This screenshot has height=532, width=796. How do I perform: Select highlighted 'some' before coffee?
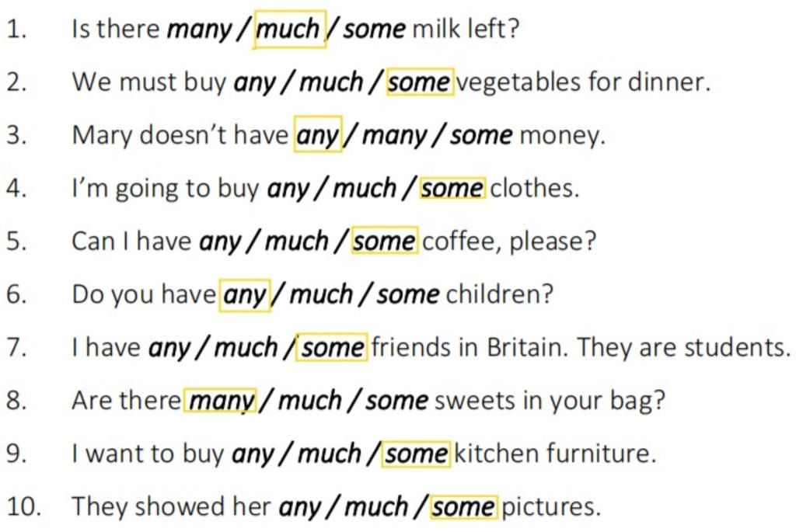click(385, 241)
